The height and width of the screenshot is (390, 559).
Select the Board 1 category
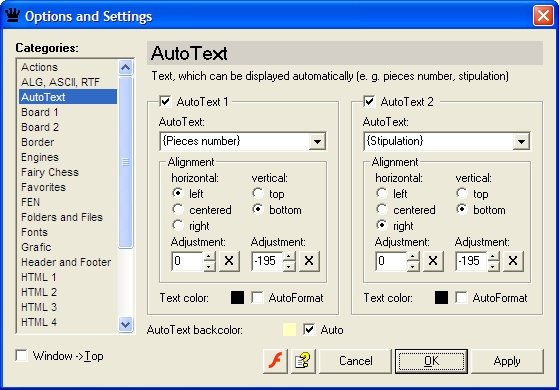(x=68, y=112)
